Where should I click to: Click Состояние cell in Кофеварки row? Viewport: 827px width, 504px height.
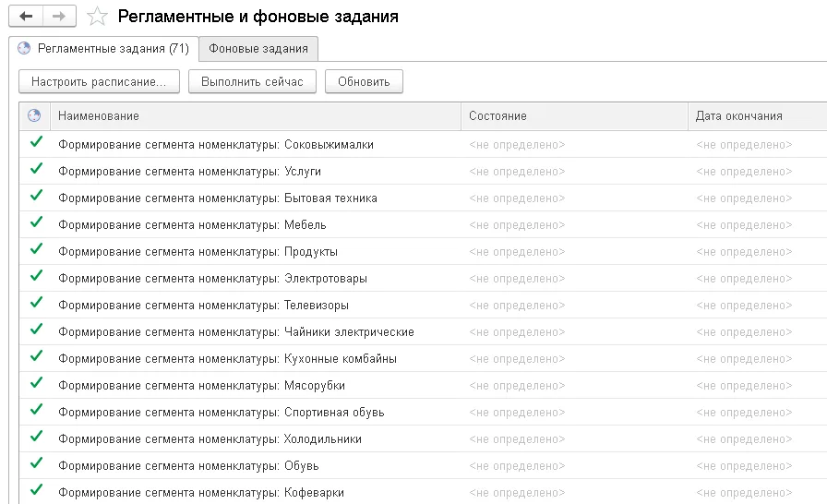click(x=574, y=493)
